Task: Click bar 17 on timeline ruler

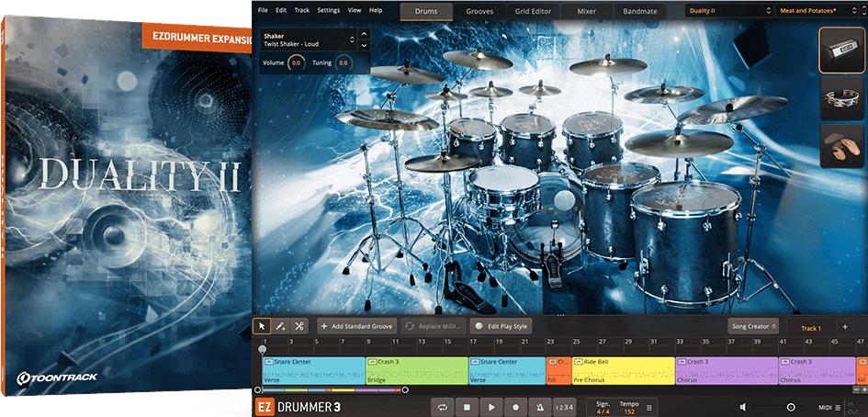Action: point(473,342)
